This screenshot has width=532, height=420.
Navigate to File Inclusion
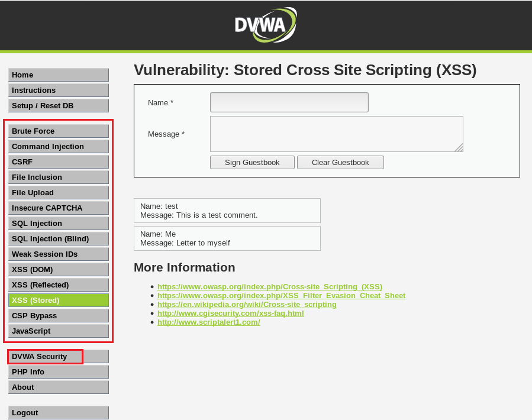pyautogui.click(x=59, y=177)
